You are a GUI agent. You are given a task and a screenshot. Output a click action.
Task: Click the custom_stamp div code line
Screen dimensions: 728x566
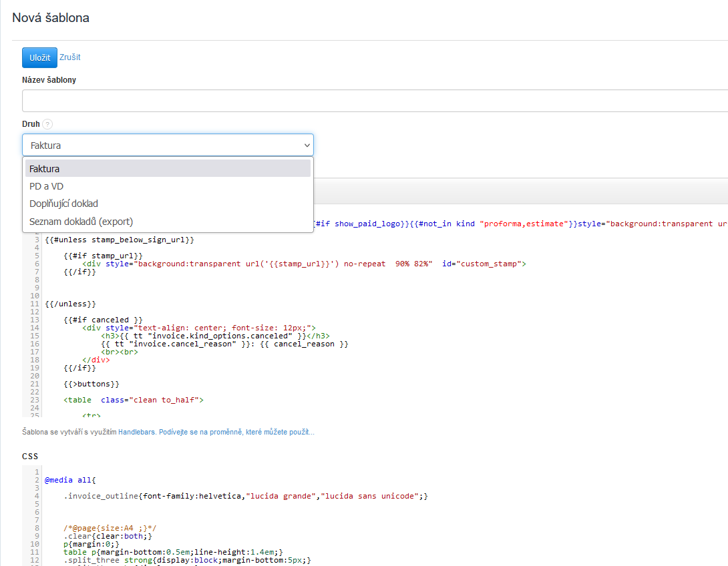coord(304,264)
